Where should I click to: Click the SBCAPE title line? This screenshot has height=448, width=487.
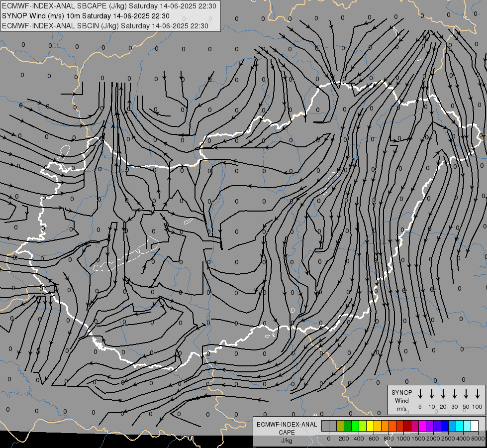(109, 6)
